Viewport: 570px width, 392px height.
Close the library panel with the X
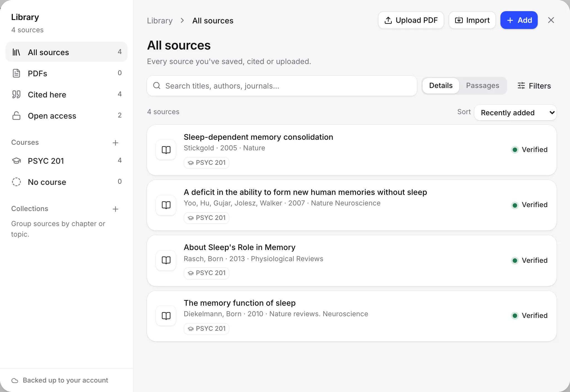pos(551,20)
